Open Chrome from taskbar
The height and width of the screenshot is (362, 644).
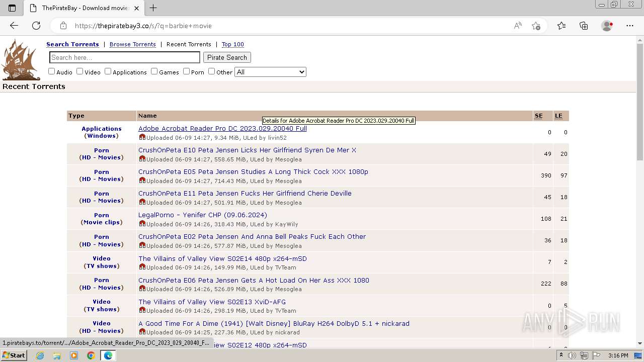pos(91,355)
